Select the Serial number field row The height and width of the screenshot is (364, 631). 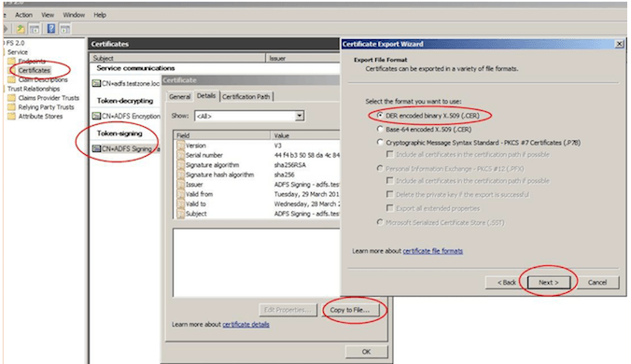point(258,155)
